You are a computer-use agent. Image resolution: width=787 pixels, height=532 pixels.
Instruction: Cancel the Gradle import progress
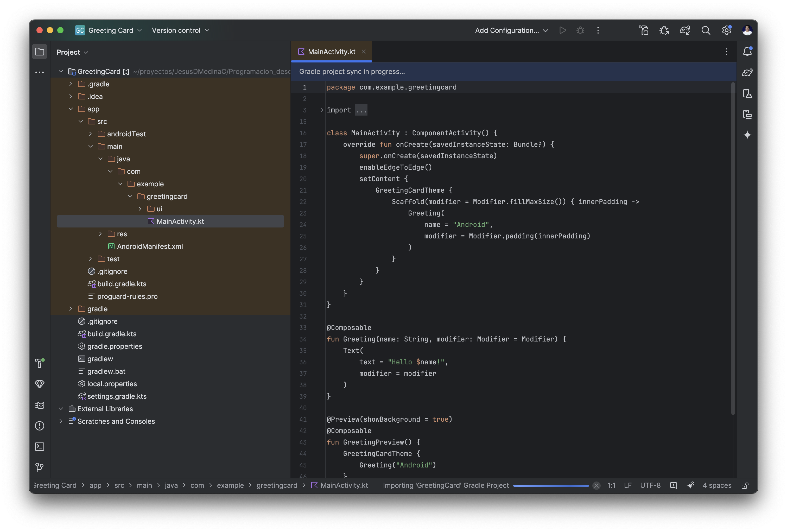596,486
